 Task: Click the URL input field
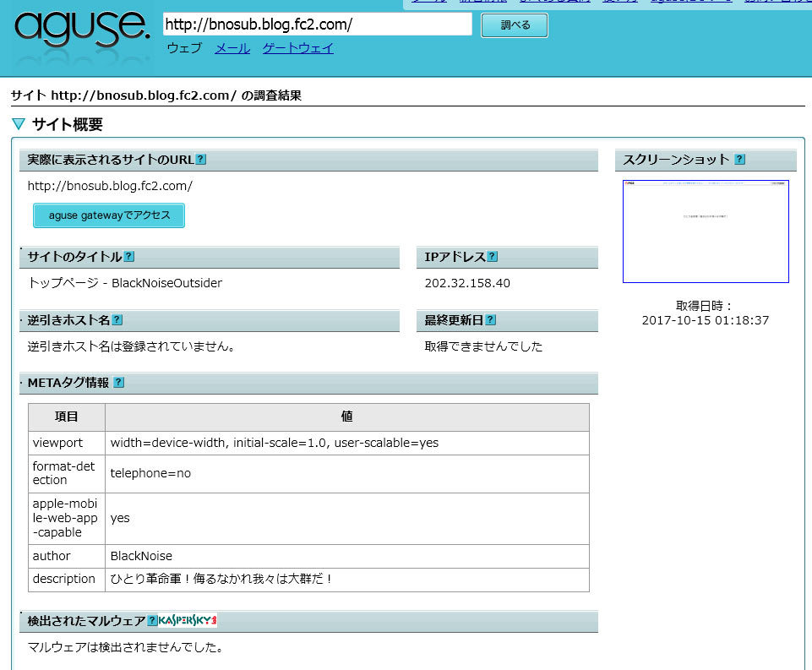pos(318,25)
